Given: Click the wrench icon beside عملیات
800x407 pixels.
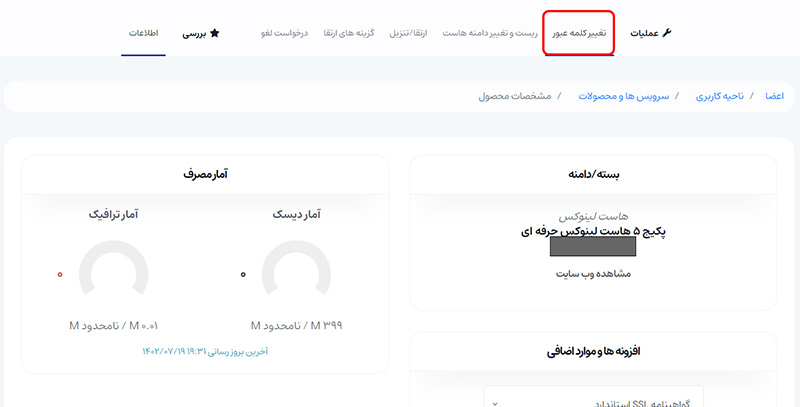Looking at the screenshot, I should [667, 33].
